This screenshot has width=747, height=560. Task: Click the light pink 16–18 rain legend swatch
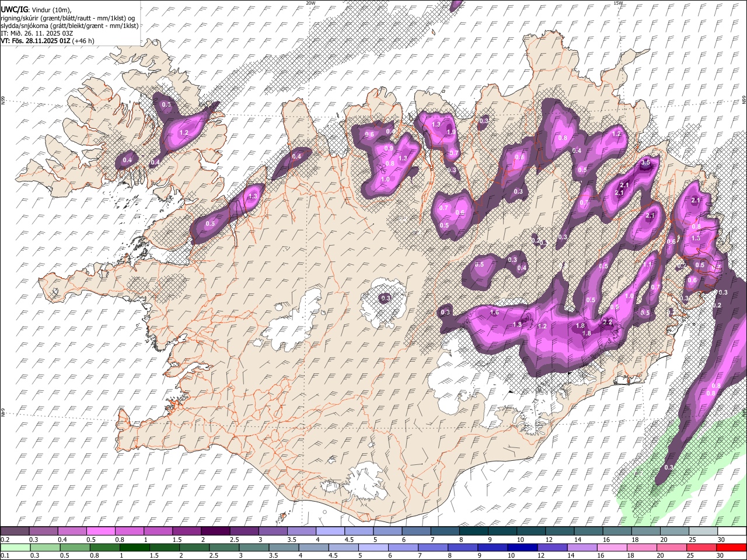[612, 547]
